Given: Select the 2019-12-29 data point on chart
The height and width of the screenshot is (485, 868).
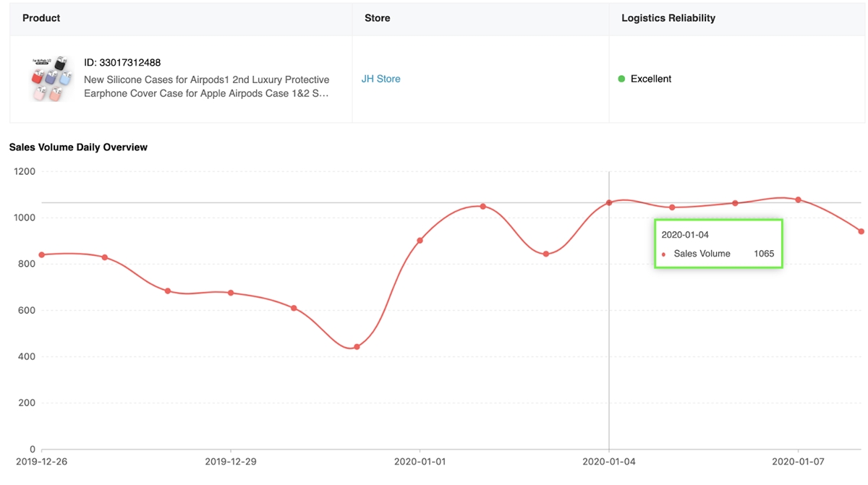Looking at the screenshot, I should pyautogui.click(x=231, y=293).
